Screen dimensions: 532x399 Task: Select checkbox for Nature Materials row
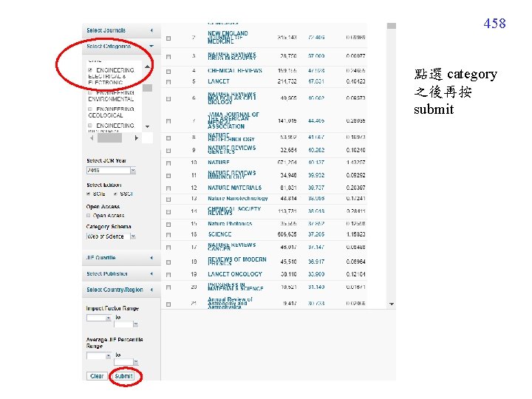(x=168, y=188)
